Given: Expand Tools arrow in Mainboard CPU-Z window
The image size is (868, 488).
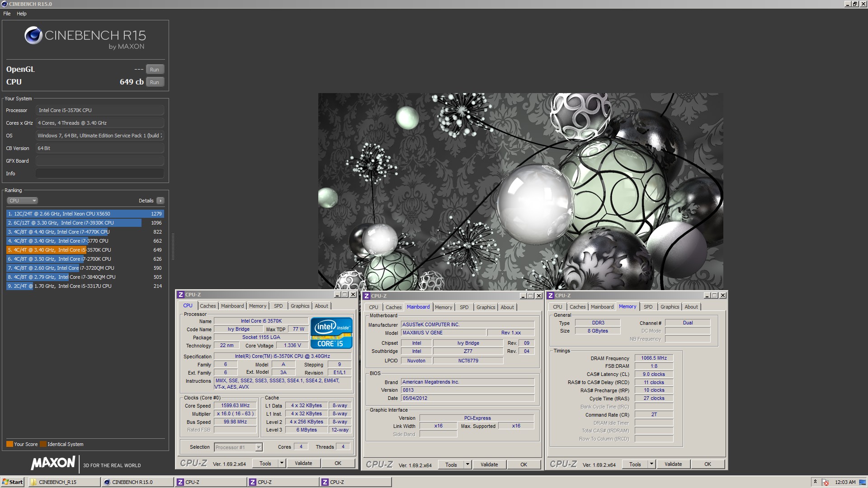Looking at the screenshot, I should [x=468, y=465].
